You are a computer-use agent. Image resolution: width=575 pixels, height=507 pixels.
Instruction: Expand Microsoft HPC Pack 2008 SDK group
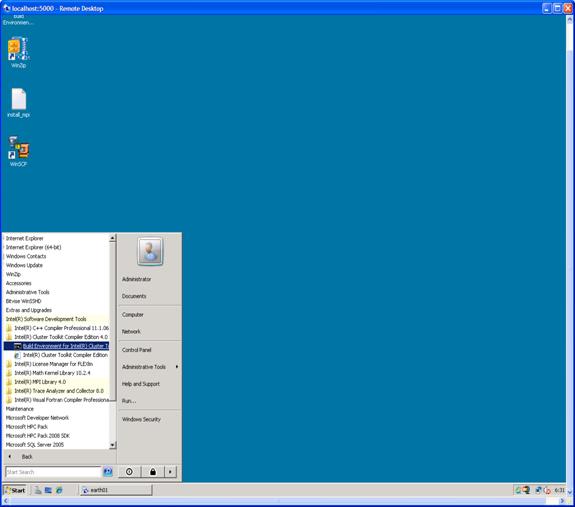tap(38, 436)
